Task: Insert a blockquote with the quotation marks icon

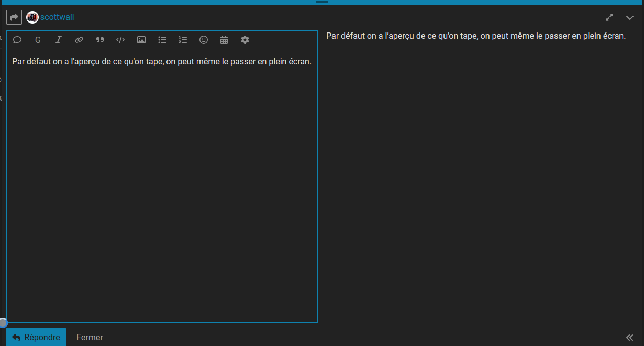Action: 100,40
